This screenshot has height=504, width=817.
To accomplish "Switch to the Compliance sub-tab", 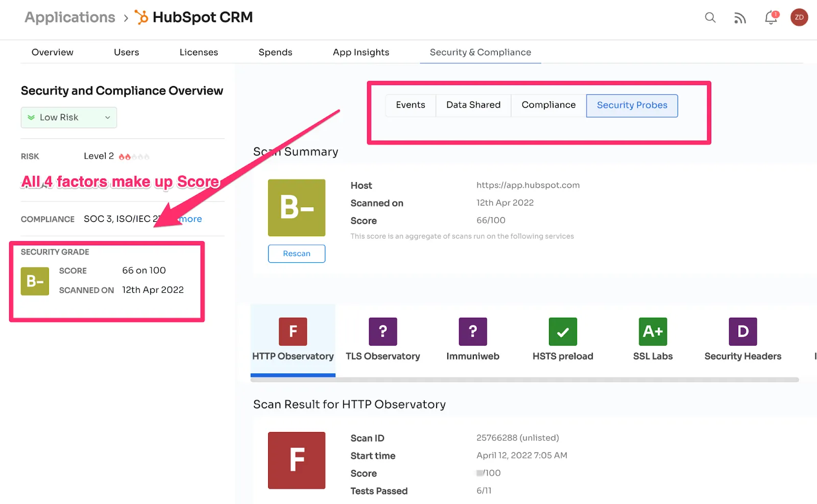I will pyautogui.click(x=548, y=105).
